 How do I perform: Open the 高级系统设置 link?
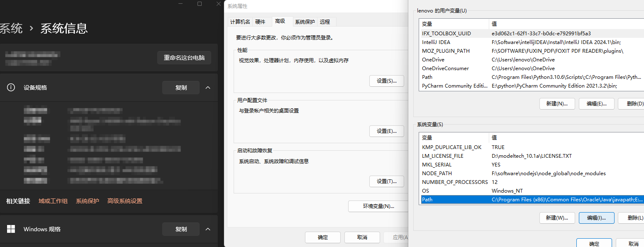(124, 201)
